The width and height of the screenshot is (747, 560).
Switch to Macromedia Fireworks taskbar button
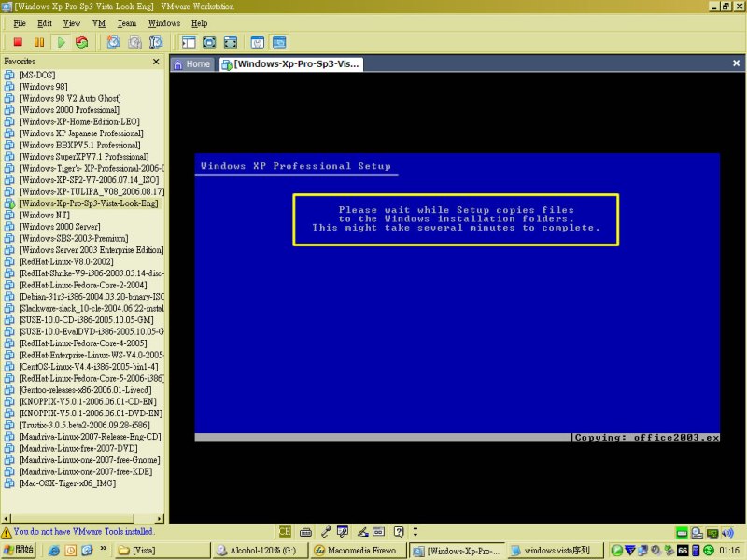click(359, 551)
